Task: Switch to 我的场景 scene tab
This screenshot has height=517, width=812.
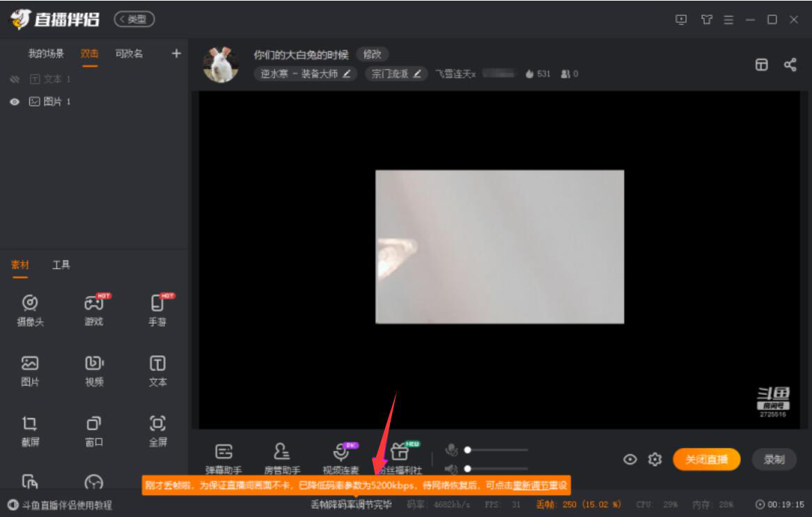Action: (46, 54)
